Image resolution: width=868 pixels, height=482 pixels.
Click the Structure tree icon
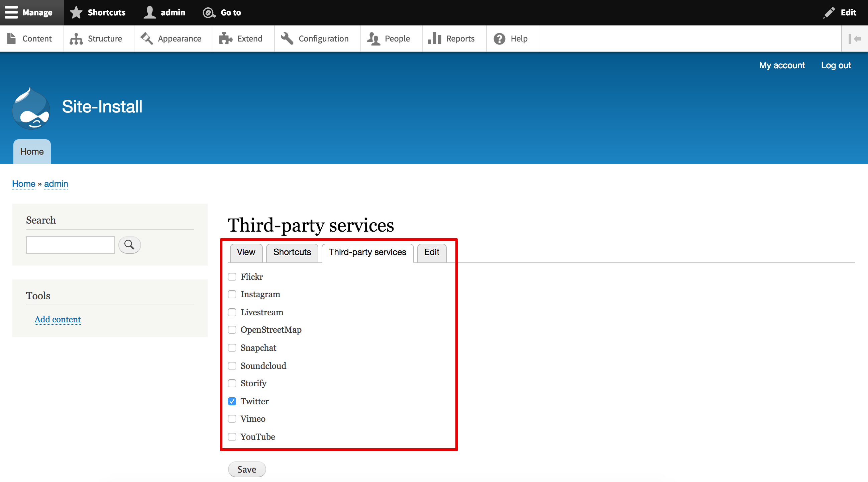pyautogui.click(x=75, y=38)
